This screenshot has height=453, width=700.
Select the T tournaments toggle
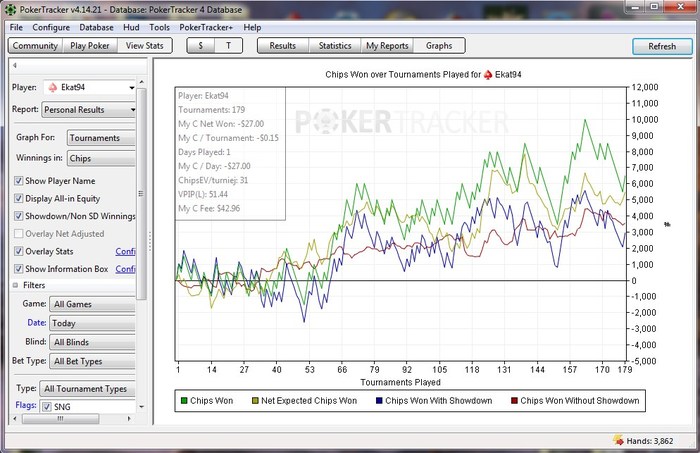(228, 46)
